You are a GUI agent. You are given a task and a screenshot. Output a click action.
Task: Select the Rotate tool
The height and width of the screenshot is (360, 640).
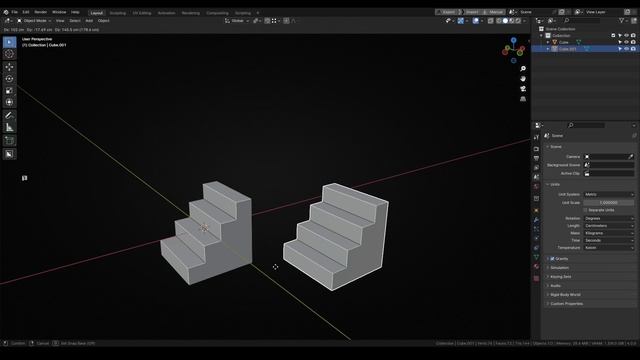point(9,79)
